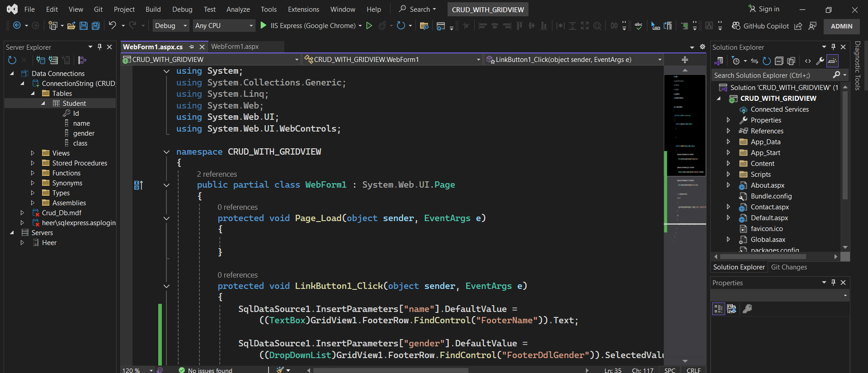Toggle Alphabetical sort in Properties panel
This screenshot has width=868, height=373.
[x=731, y=309]
